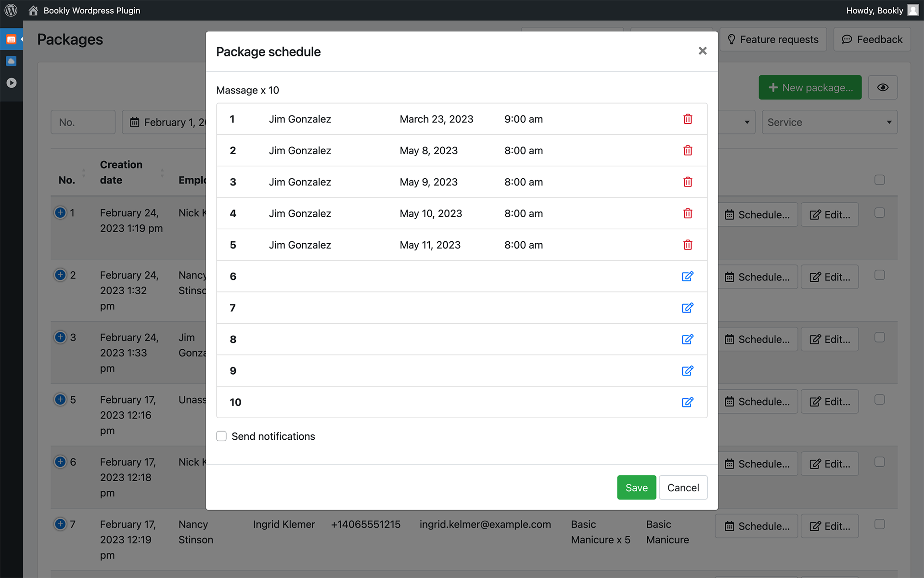Open the Service filter dropdown
Viewport: 924px width, 578px height.
(829, 122)
